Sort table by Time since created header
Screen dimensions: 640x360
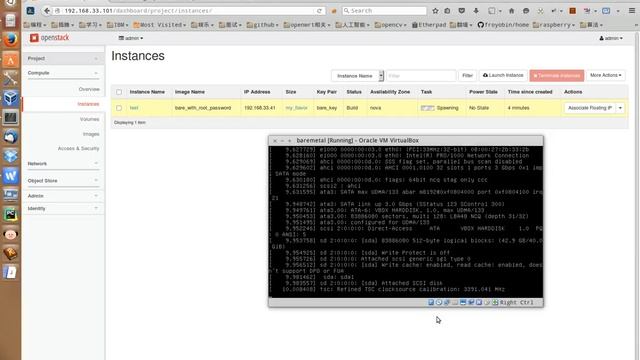pyautogui.click(x=530, y=92)
